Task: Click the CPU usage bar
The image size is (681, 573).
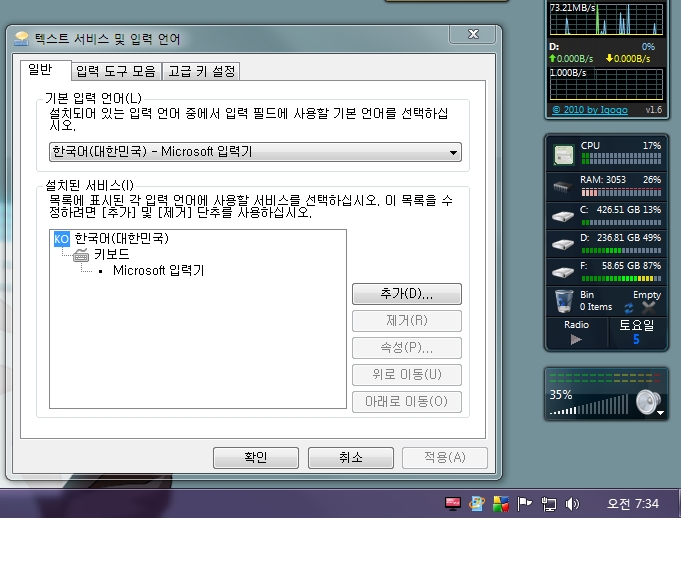Action: (621, 159)
